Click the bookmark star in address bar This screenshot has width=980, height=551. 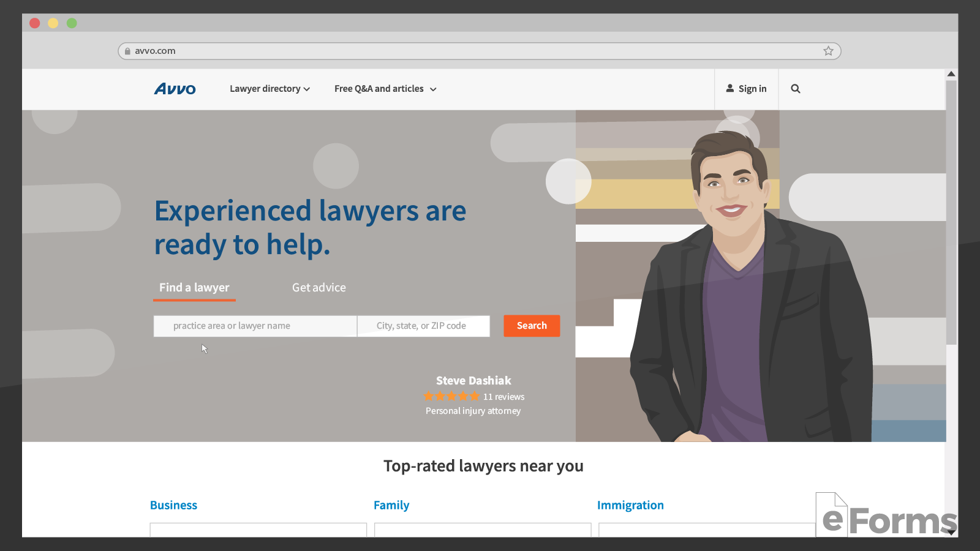828,51
